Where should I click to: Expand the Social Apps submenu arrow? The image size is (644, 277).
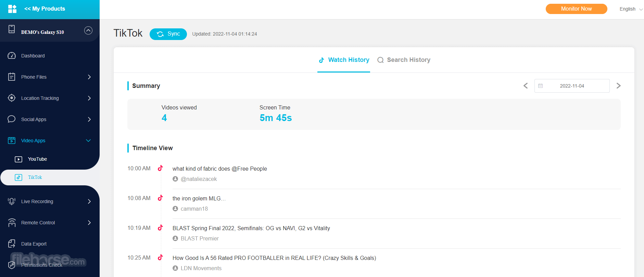[89, 119]
